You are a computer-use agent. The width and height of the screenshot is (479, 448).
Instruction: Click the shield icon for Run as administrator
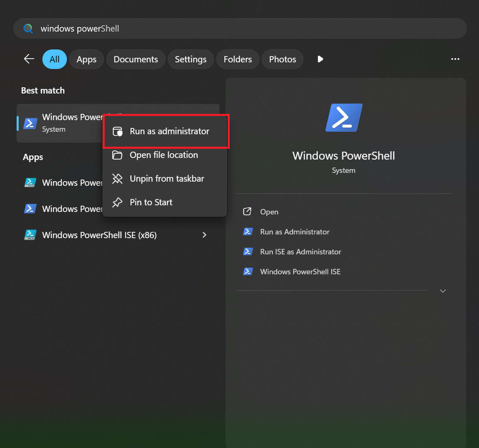pos(118,131)
